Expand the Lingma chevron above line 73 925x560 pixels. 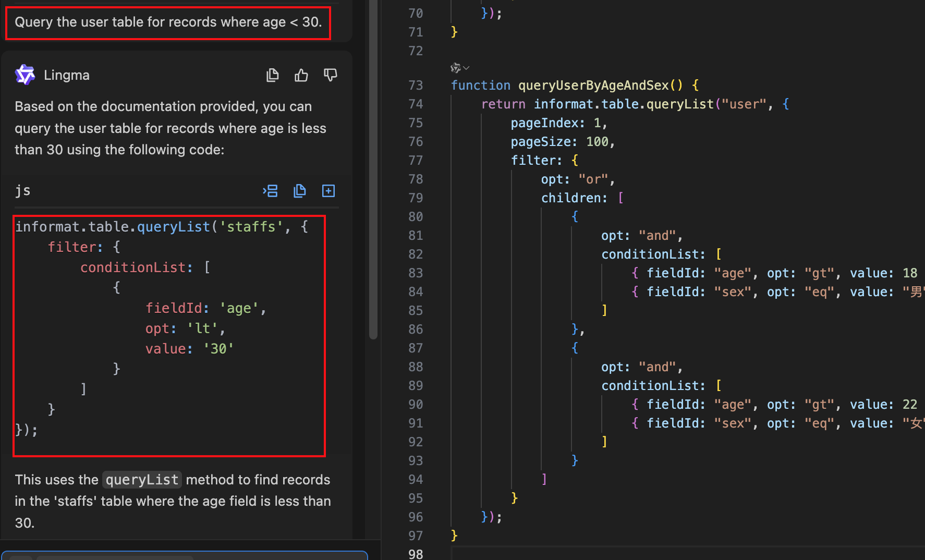coord(466,68)
